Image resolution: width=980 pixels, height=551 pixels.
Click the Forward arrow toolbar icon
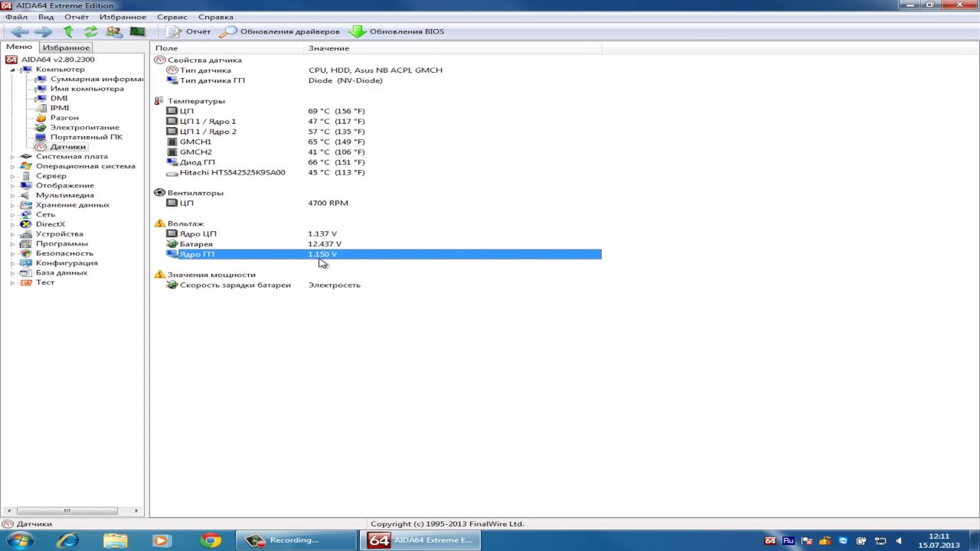44,31
